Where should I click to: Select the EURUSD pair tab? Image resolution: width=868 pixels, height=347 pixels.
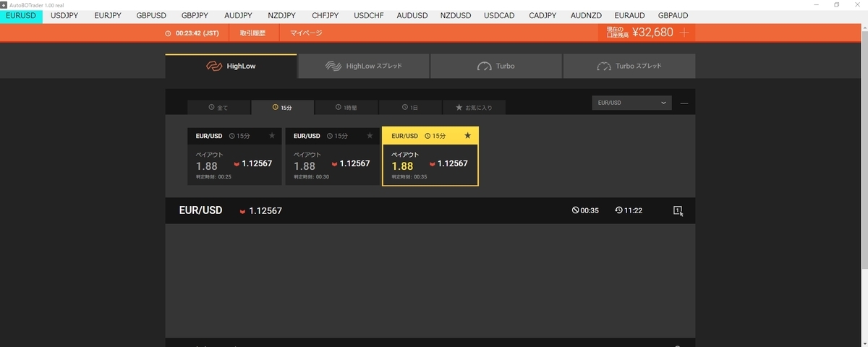20,15
